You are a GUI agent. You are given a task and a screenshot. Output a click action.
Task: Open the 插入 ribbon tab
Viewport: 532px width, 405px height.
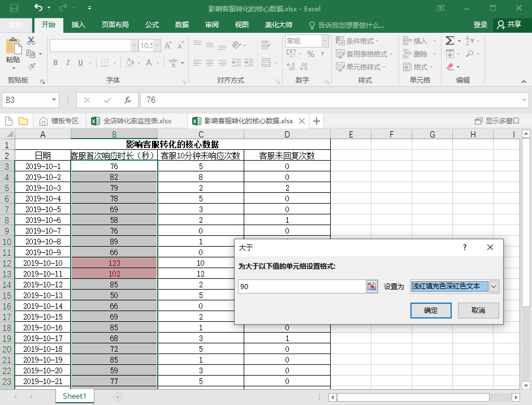[79, 25]
